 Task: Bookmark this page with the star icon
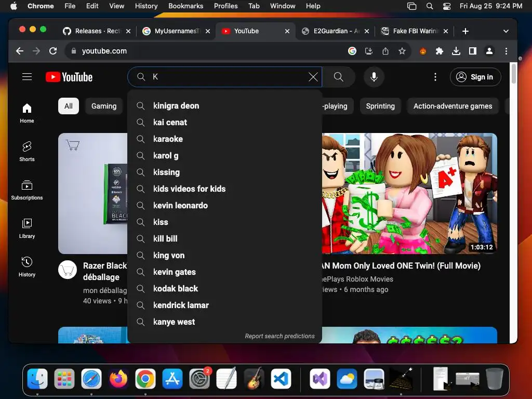coord(402,51)
